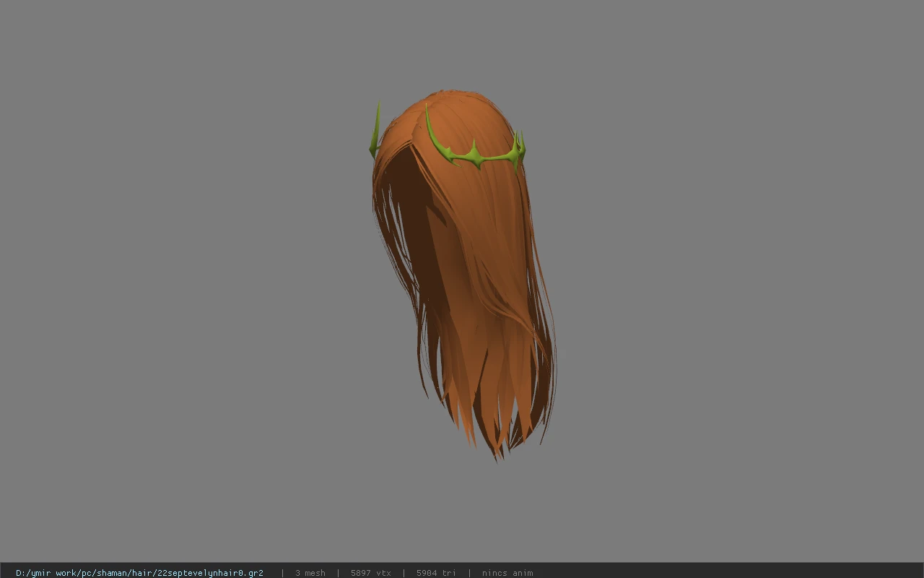This screenshot has height=578, width=924.
Task: Click the '5904 tri' triangle count
Action: [436, 573]
